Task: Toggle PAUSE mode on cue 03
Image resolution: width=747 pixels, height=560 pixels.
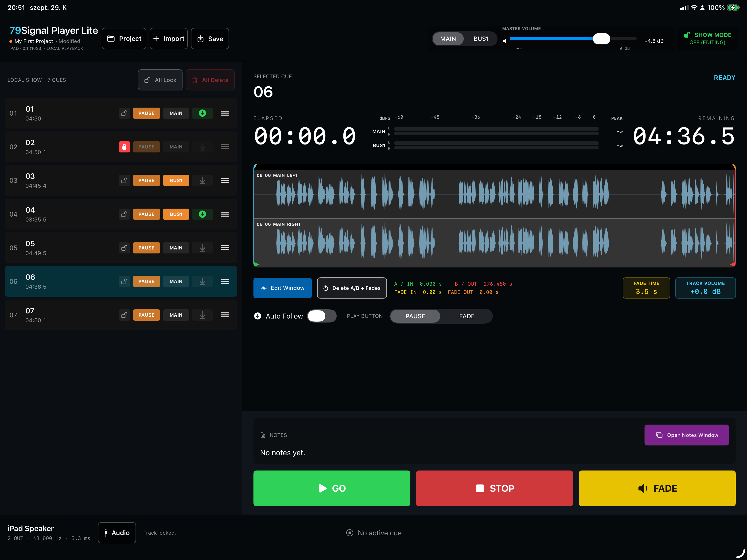Action: [x=147, y=180]
